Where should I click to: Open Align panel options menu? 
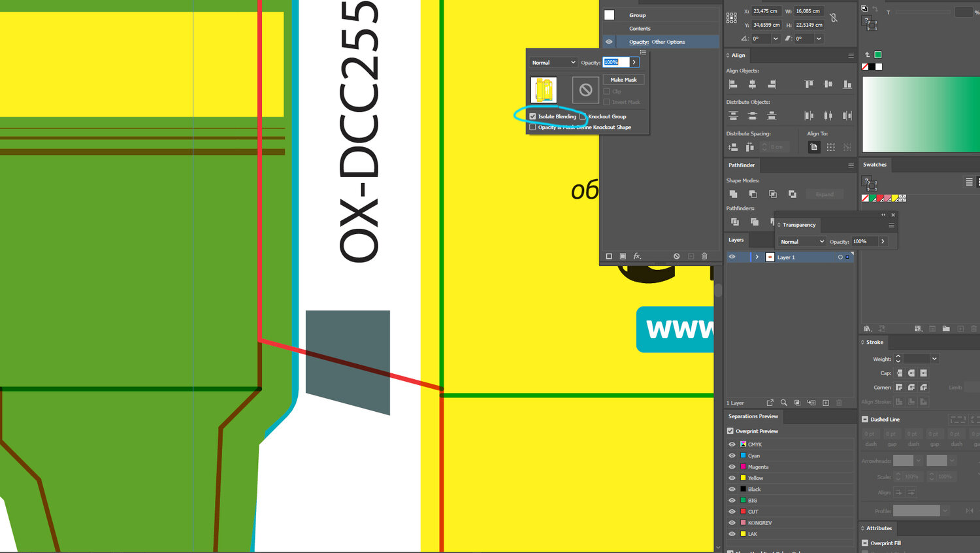click(851, 56)
